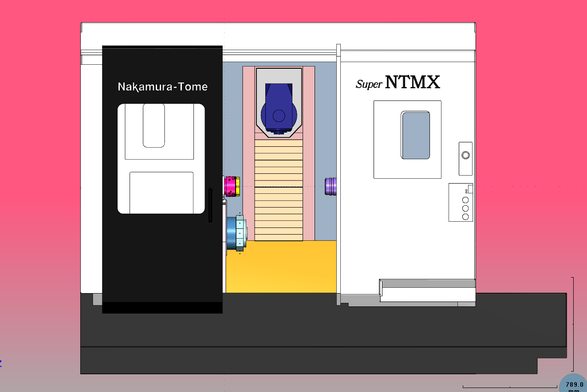This screenshot has height=392, width=587.
Task: Select the blue-gray window on the right panel
Action: pos(416,135)
